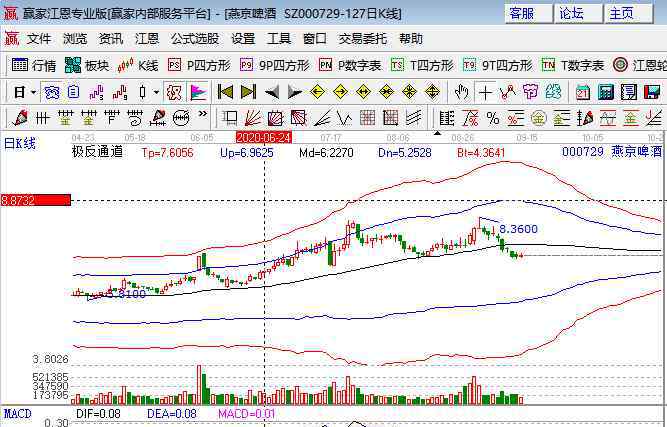Open the 工具 menu
The height and width of the screenshot is (427, 667).
tap(279, 39)
